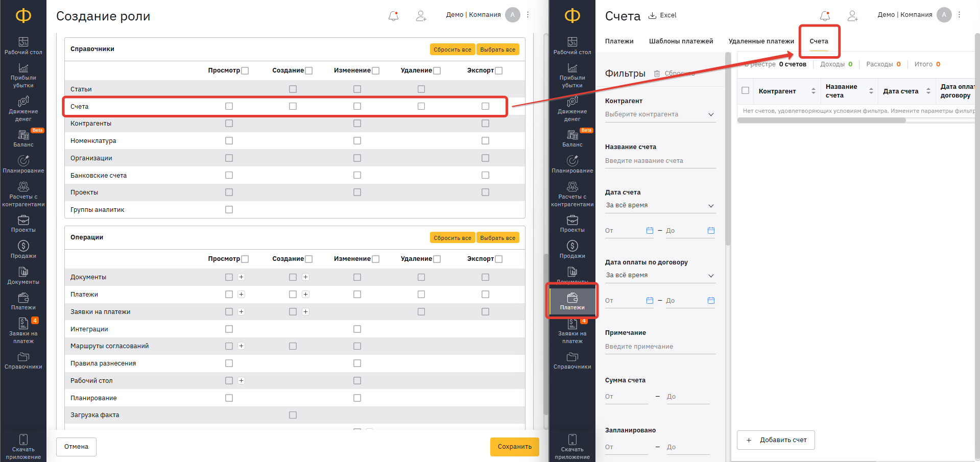Click the Название счета input field
Viewport: 980px width, 462px height.
tap(660, 161)
